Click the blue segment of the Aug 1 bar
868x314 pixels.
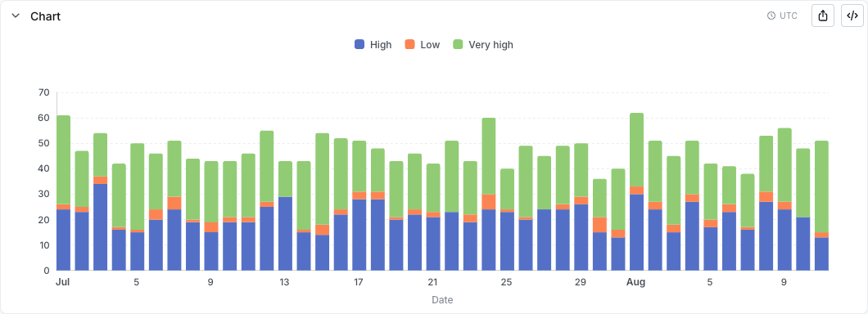click(x=636, y=232)
